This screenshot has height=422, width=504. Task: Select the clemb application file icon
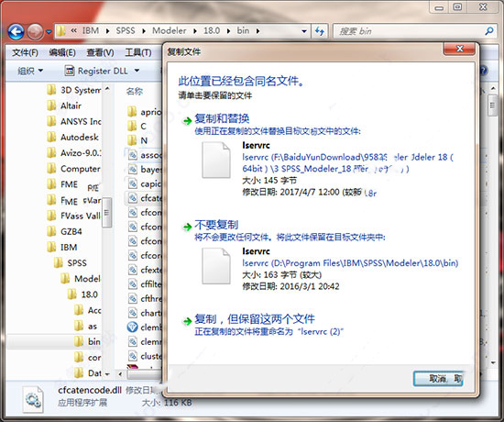133,327
